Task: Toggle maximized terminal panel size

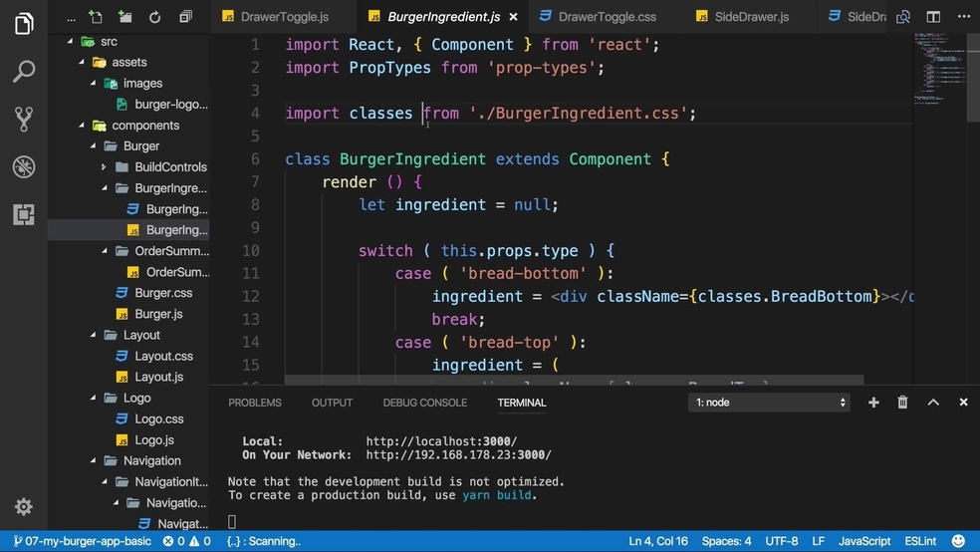Action: (933, 403)
